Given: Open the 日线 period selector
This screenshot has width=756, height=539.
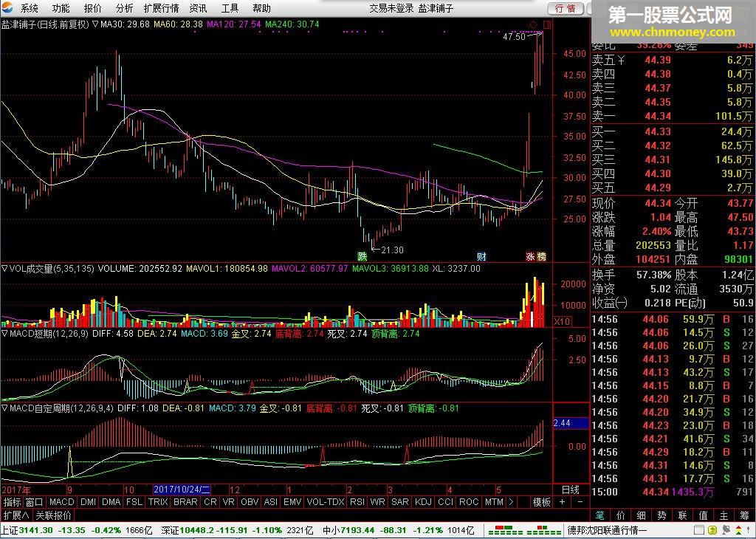Looking at the screenshot, I should point(571,490).
